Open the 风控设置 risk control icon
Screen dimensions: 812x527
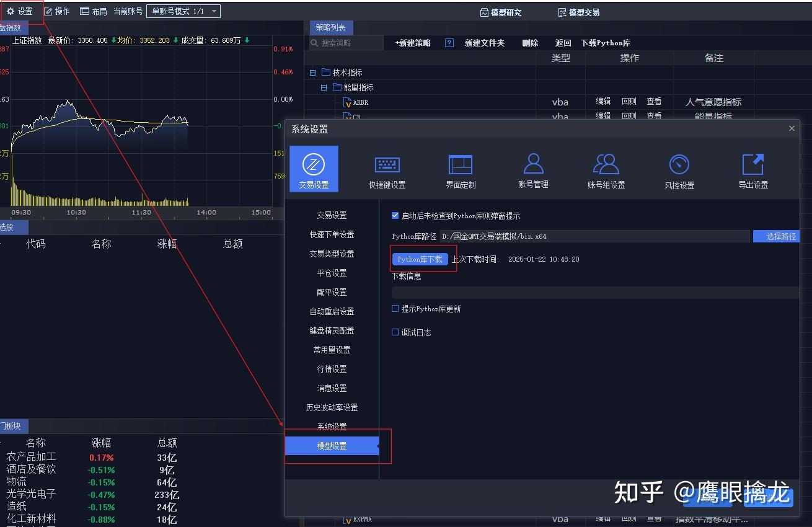[x=679, y=169]
